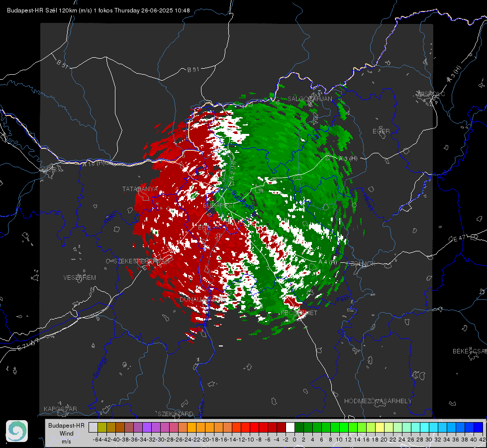Screen dimensions: 487x448
Task: Click the ERD town label
Action: pos(204,227)
